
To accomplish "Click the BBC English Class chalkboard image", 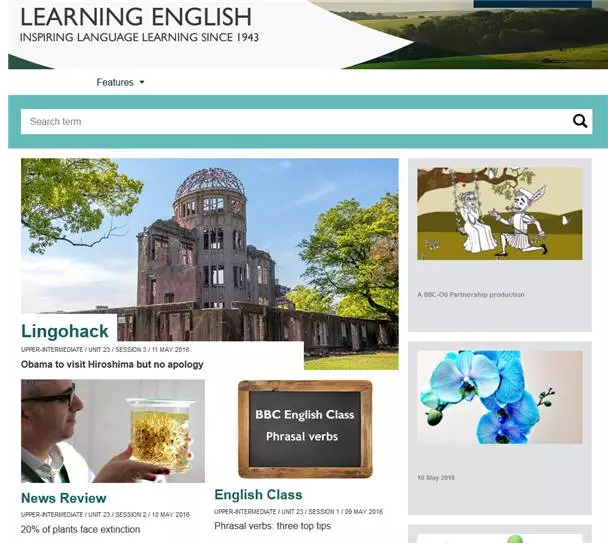I will 305,429.
